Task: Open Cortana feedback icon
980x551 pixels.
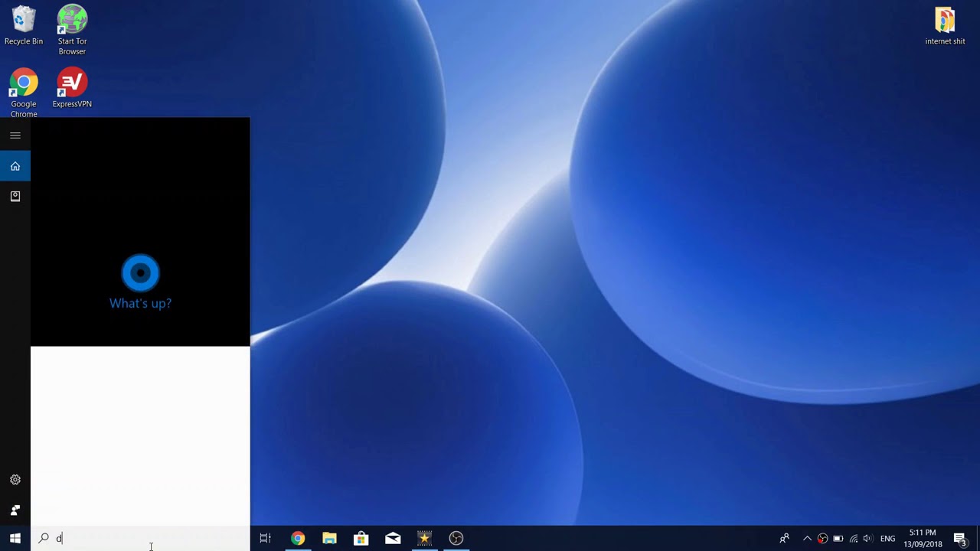Action: tap(15, 510)
